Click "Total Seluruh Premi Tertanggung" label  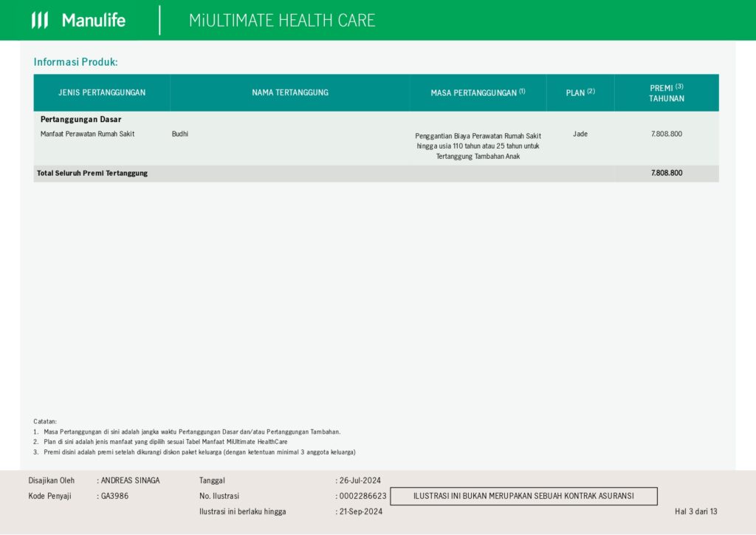click(92, 173)
